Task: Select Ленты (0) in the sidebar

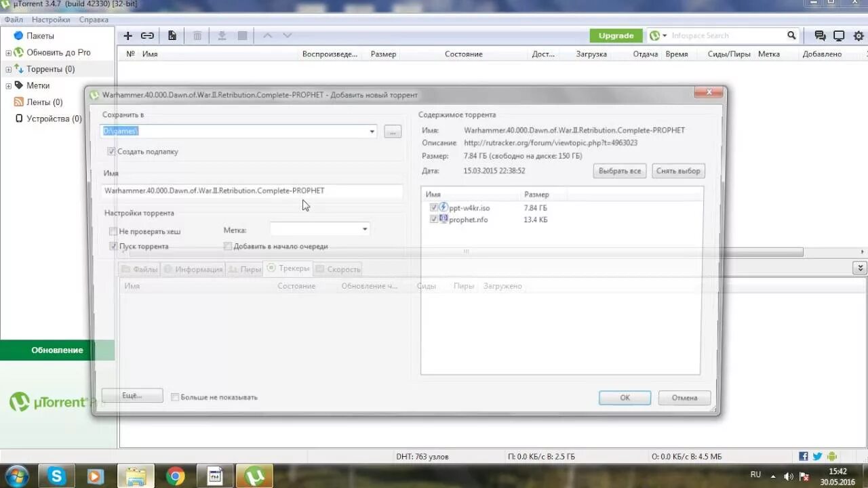Action: pyautogui.click(x=44, y=102)
